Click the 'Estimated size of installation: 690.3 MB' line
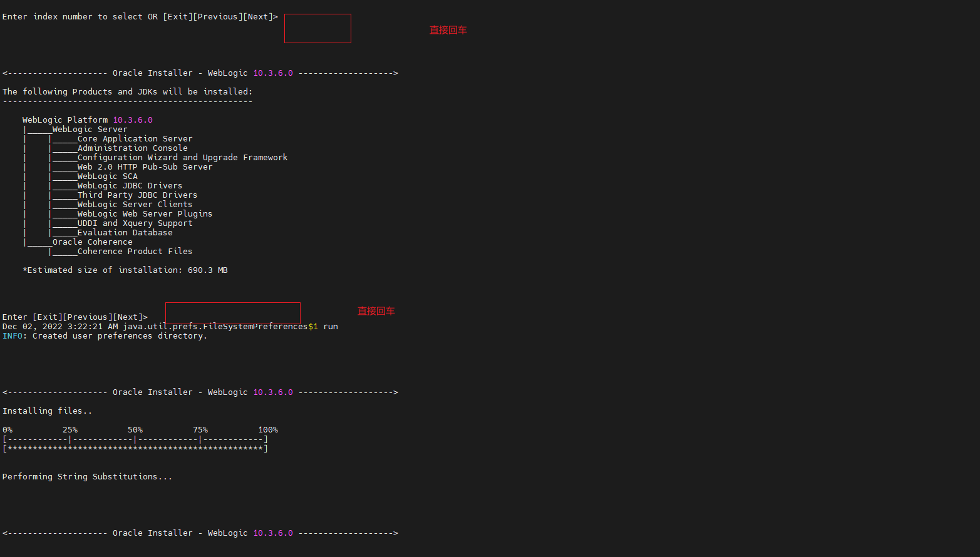 pos(125,270)
